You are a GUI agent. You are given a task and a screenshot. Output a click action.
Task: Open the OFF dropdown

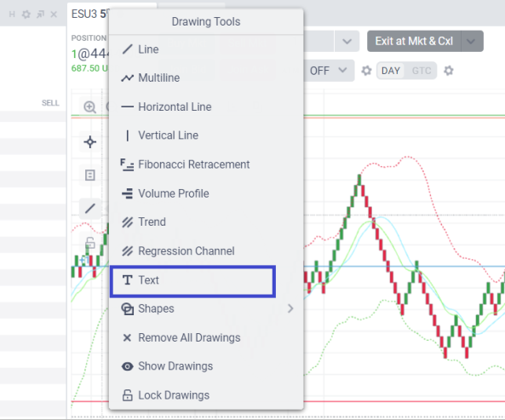coord(328,71)
